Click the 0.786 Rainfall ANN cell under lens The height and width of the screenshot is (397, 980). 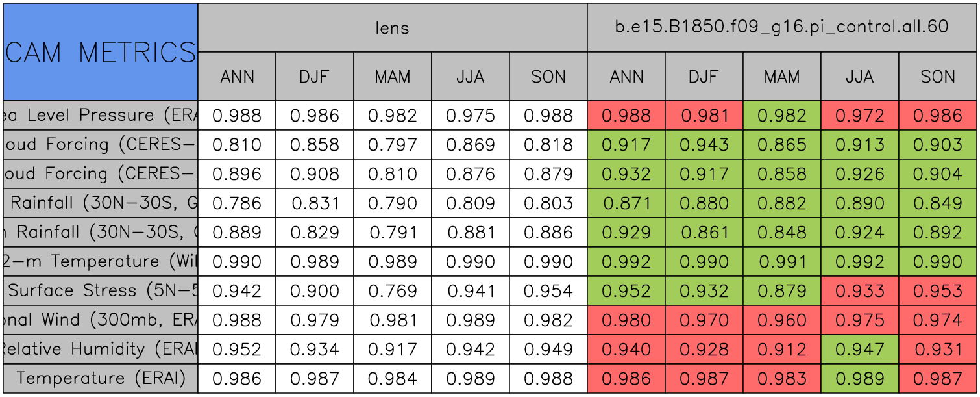click(x=237, y=203)
